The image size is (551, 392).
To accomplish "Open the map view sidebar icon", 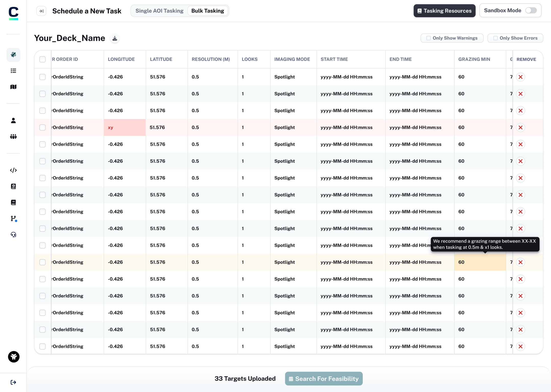I will tap(13, 87).
